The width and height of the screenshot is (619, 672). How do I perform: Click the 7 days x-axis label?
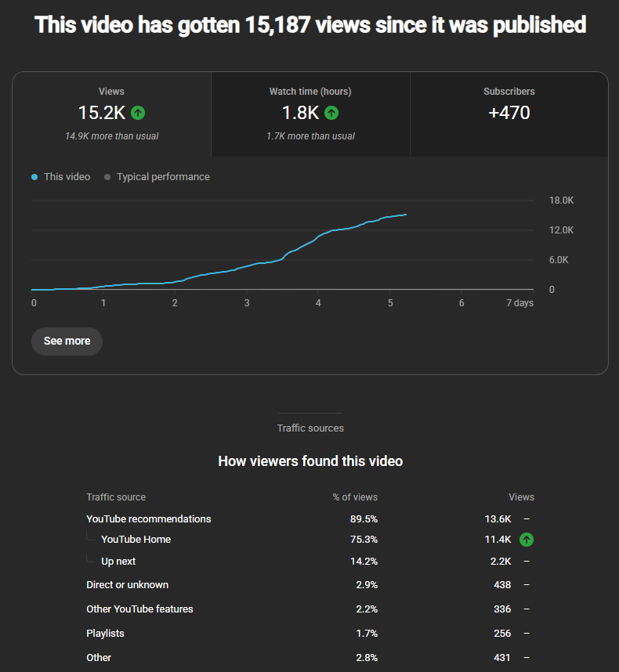point(519,303)
